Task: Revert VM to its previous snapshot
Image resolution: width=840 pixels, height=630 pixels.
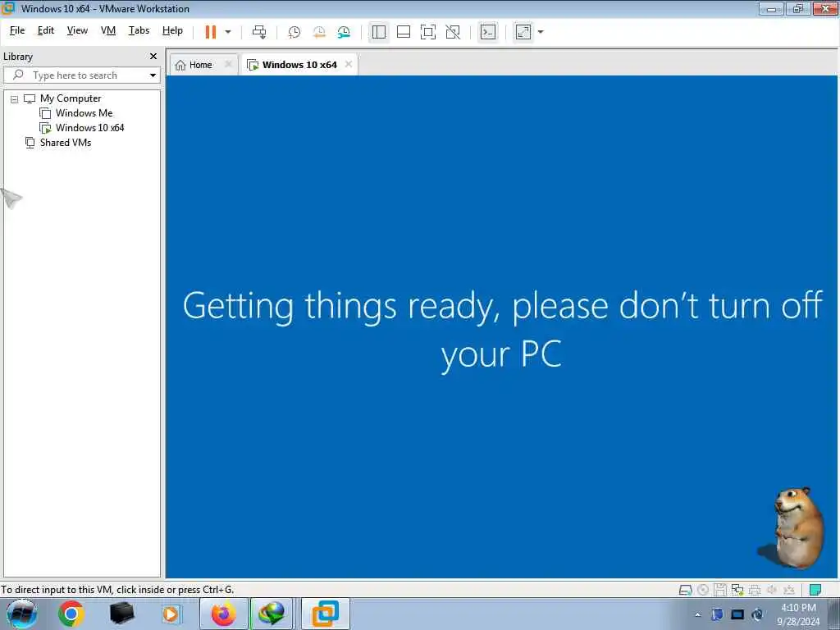Action: pyautogui.click(x=319, y=32)
